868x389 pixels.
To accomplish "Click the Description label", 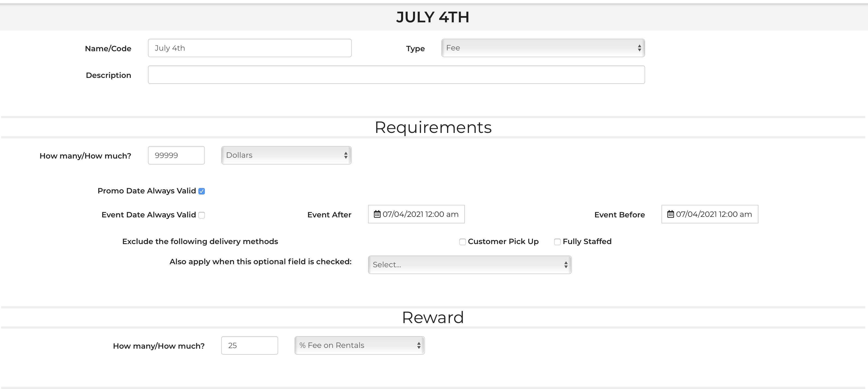I will point(108,75).
